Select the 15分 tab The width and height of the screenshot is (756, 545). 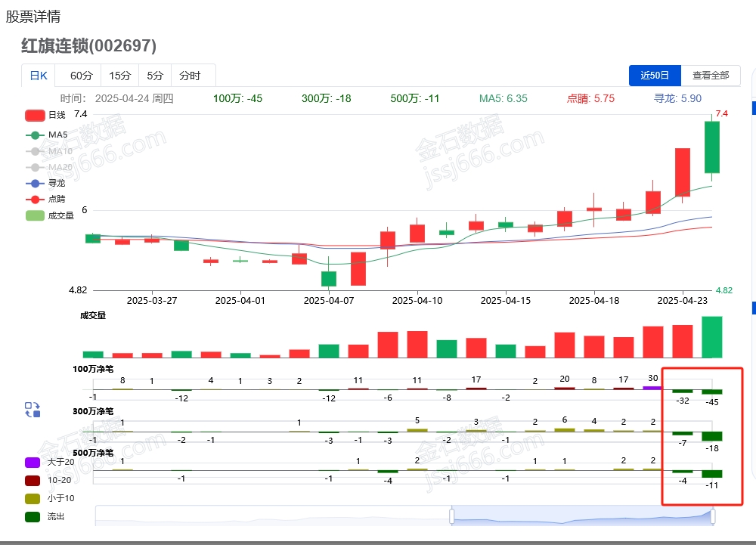coord(119,76)
